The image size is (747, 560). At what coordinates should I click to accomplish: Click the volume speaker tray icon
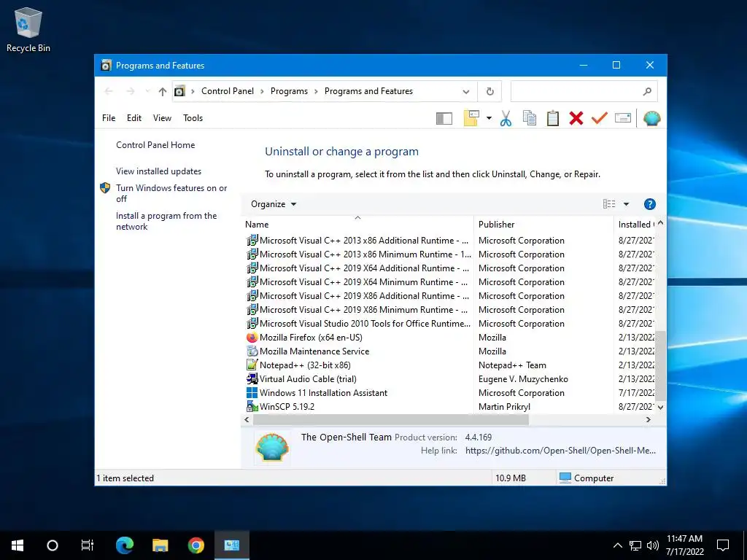pyautogui.click(x=653, y=545)
